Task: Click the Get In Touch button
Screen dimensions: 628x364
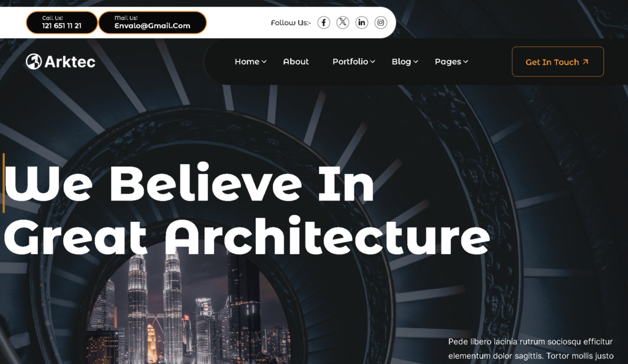Action: click(x=557, y=62)
